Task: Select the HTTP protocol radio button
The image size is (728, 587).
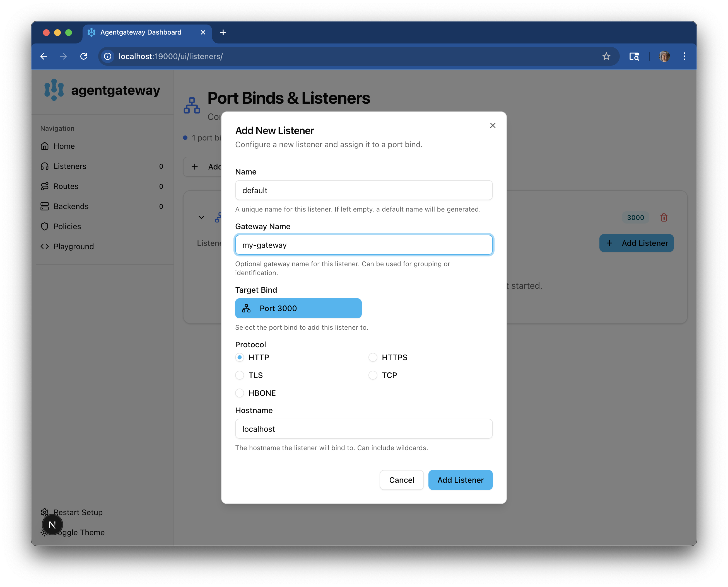Action: (240, 357)
